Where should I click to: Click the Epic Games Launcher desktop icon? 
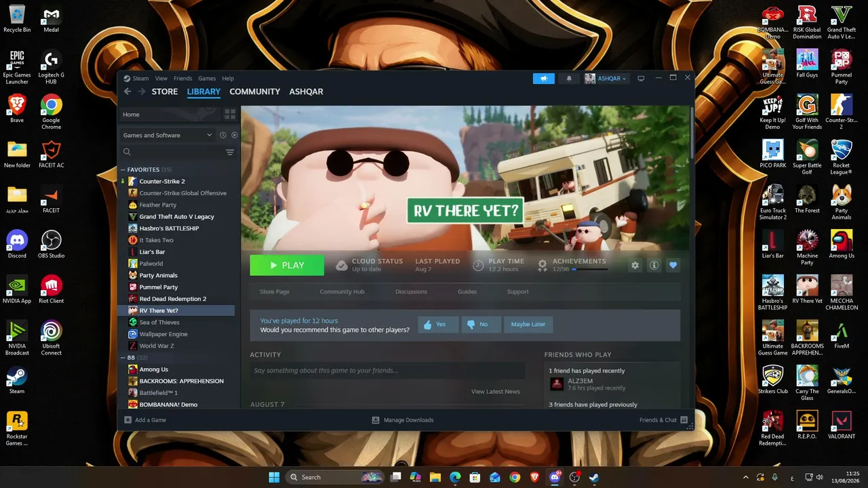[x=17, y=67]
